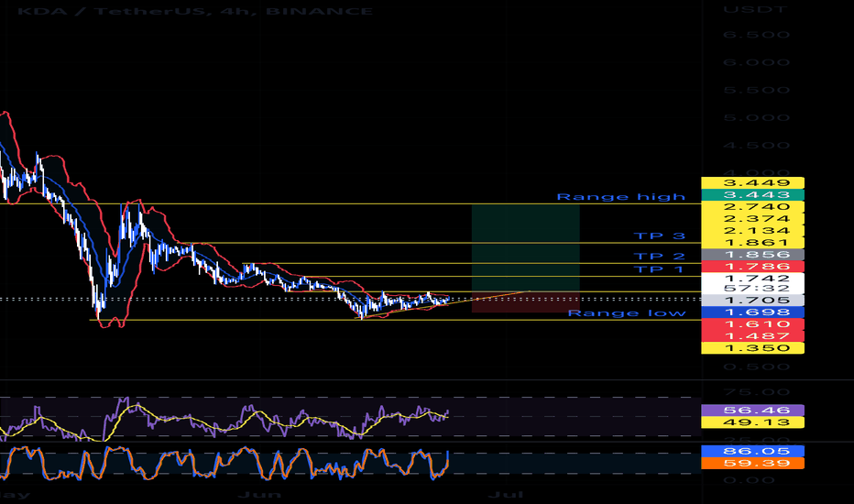Select the 'Range high' text label

pyautogui.click(x=621, y=197)
